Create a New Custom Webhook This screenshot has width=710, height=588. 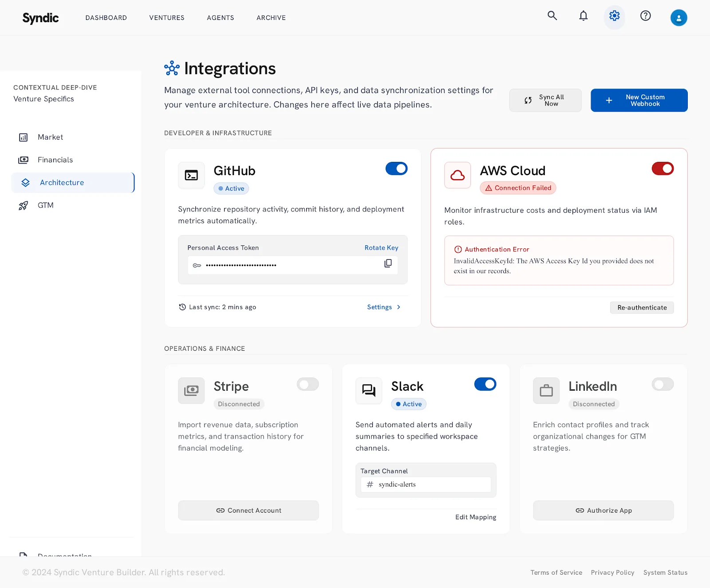coord(639,100)
